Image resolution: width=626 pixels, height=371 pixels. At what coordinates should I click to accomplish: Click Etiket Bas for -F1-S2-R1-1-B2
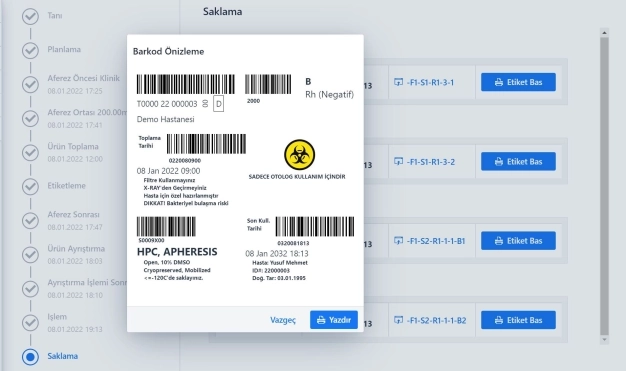(518, 320)
